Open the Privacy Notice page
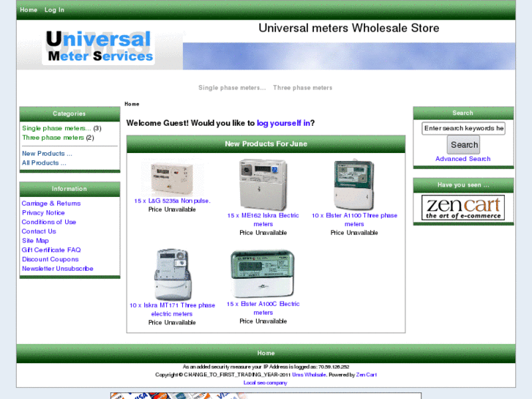 tap(43, 212)
